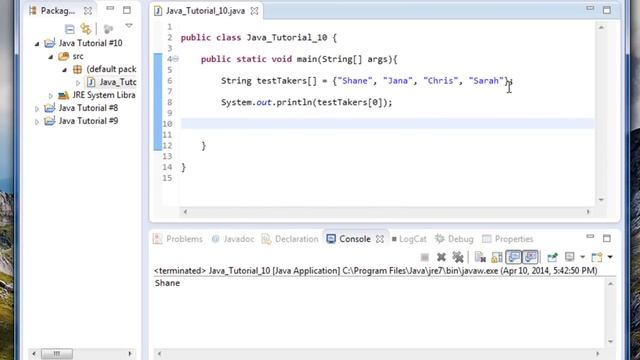Clear the console output

(480, 257)
